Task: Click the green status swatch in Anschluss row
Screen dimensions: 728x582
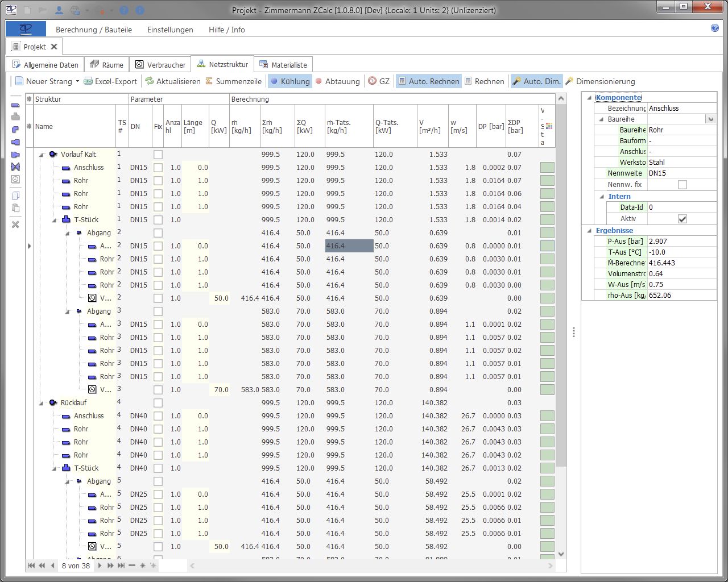Action: (x=547, y=168)
